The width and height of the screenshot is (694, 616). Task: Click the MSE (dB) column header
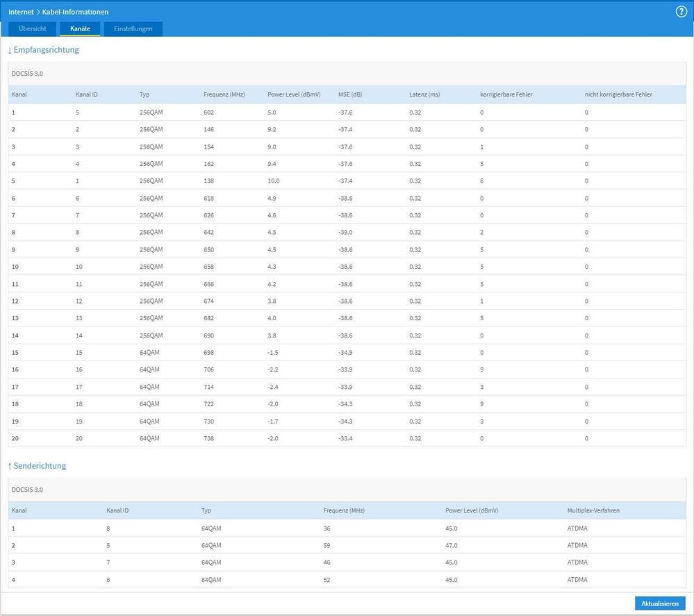[x=350, y=94]
